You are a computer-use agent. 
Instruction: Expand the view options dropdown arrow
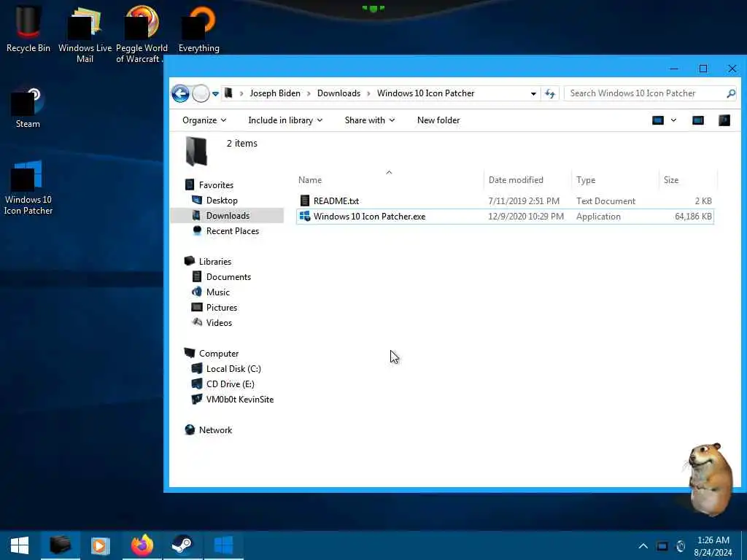(x=673, y=120)
